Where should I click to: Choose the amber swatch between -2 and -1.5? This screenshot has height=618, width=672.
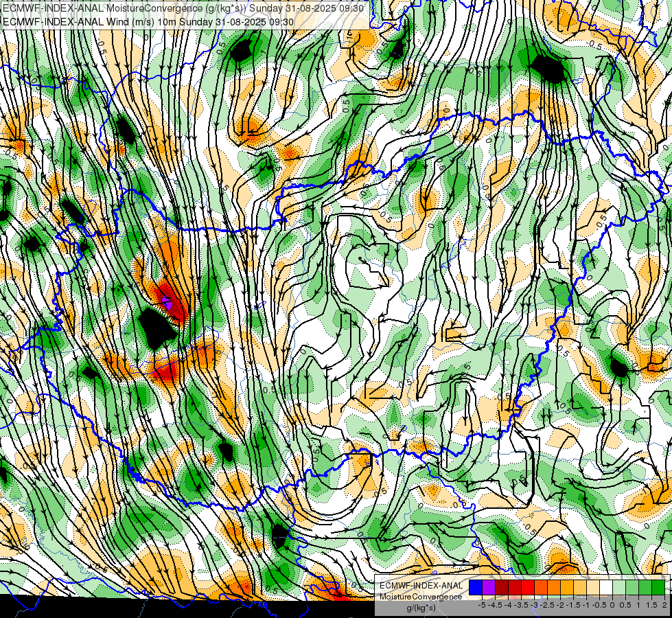click(x=566, y=588)
